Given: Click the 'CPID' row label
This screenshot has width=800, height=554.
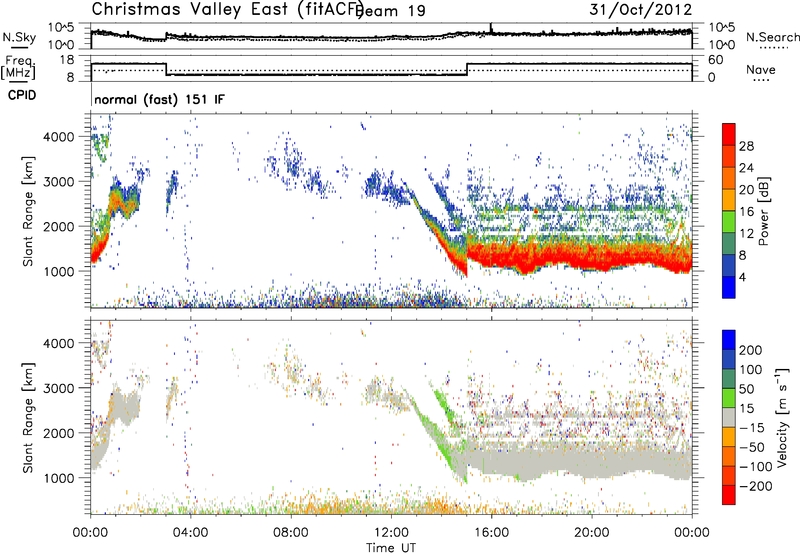Looking at the screenshot, I should click(x=22, y=95).
